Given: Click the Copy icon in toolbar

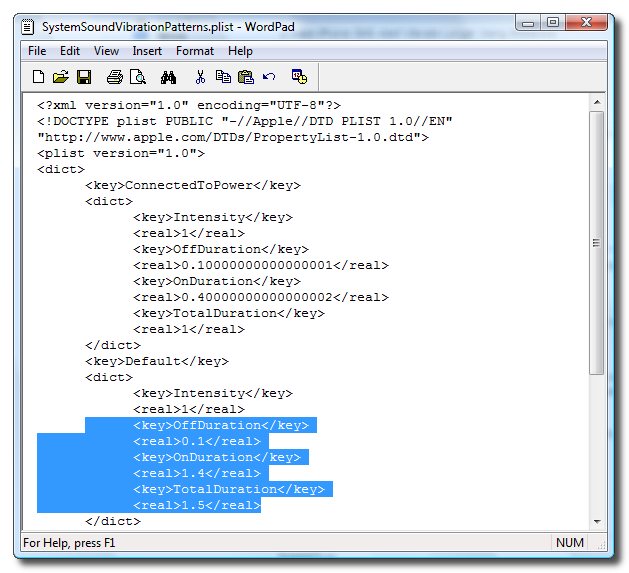Looking at the screenshot, I should coord(223,76).
